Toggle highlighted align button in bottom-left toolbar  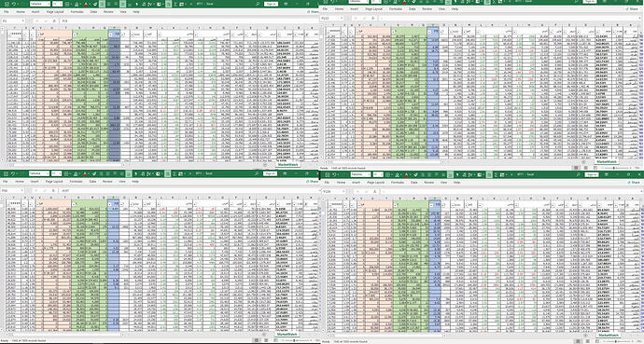[x=129, y=173]
